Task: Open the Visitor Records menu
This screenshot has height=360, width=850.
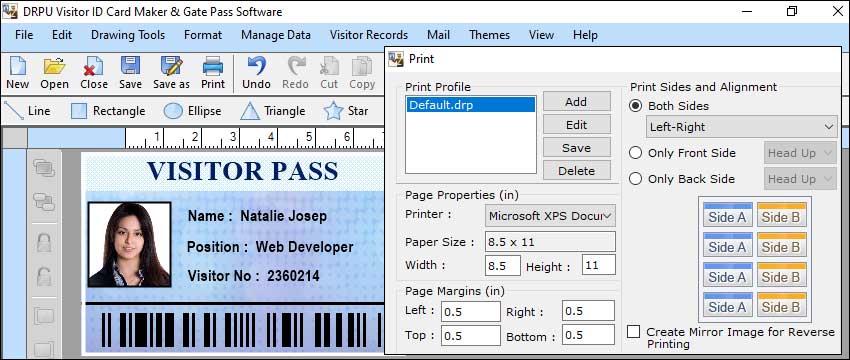Action: click(369, 35)
